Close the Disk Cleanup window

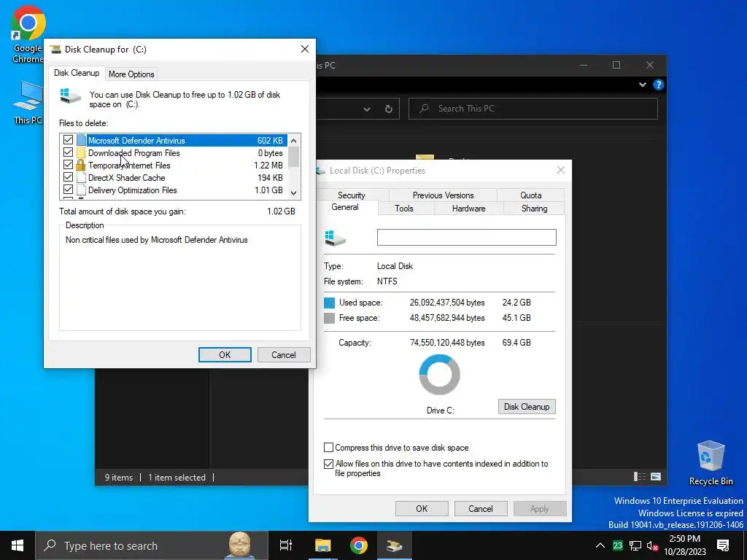point(305,49)
